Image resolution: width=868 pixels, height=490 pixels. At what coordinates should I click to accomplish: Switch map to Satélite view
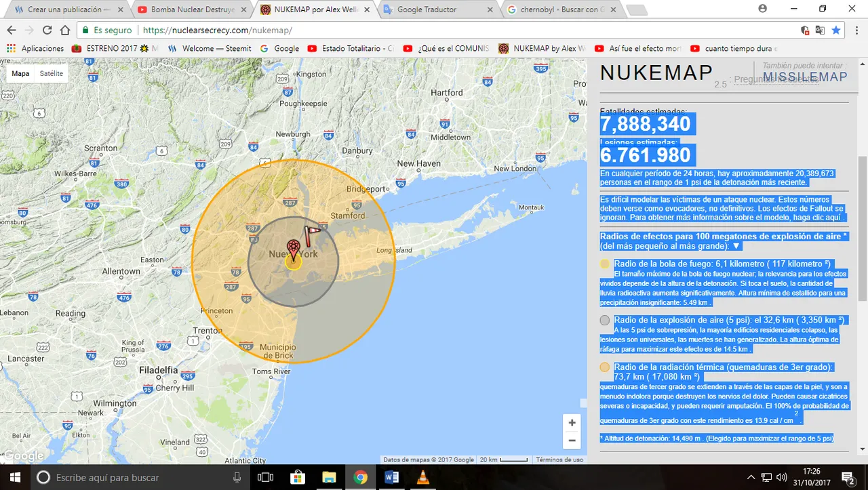pos(51,73)
